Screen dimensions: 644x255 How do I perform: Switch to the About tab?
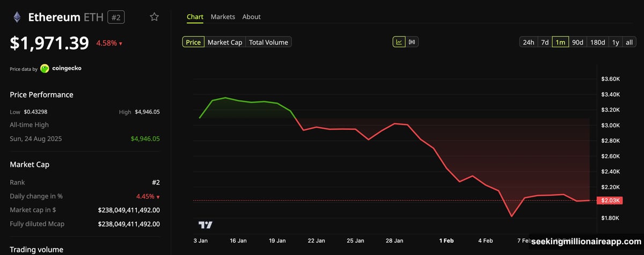[251, 17]
